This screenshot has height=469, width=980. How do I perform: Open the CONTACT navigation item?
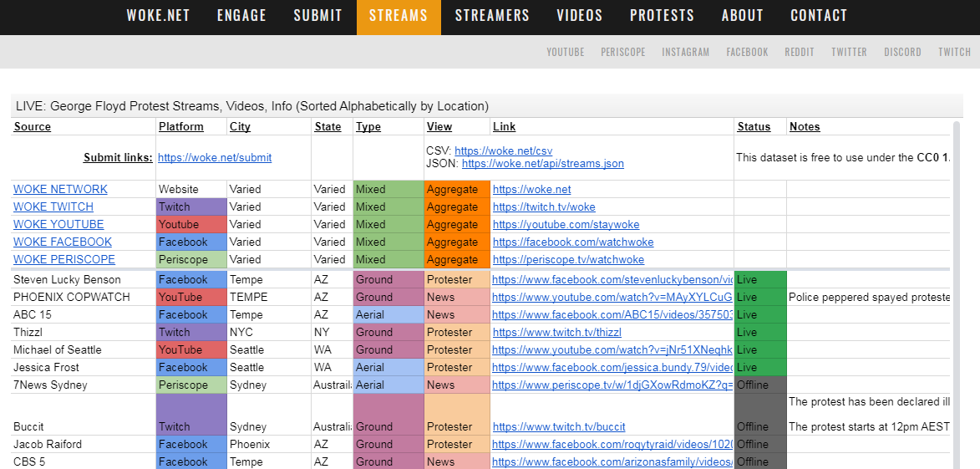(x=819, y=16)
